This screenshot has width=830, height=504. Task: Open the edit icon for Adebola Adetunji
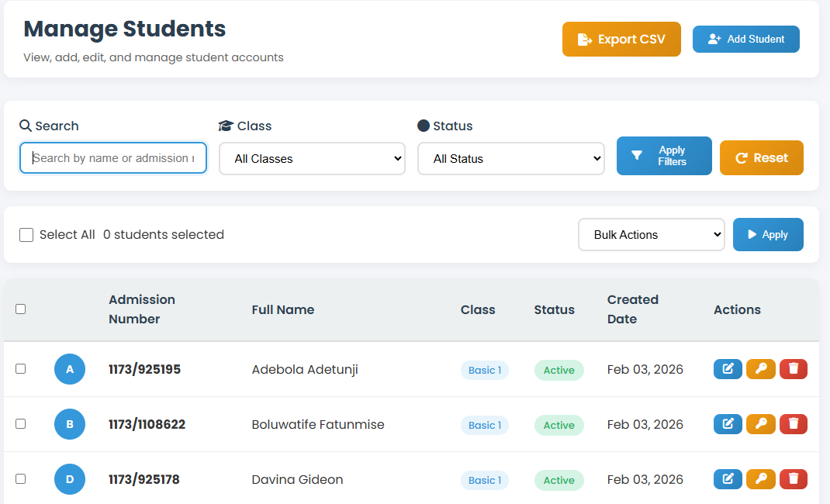point(728,369)
